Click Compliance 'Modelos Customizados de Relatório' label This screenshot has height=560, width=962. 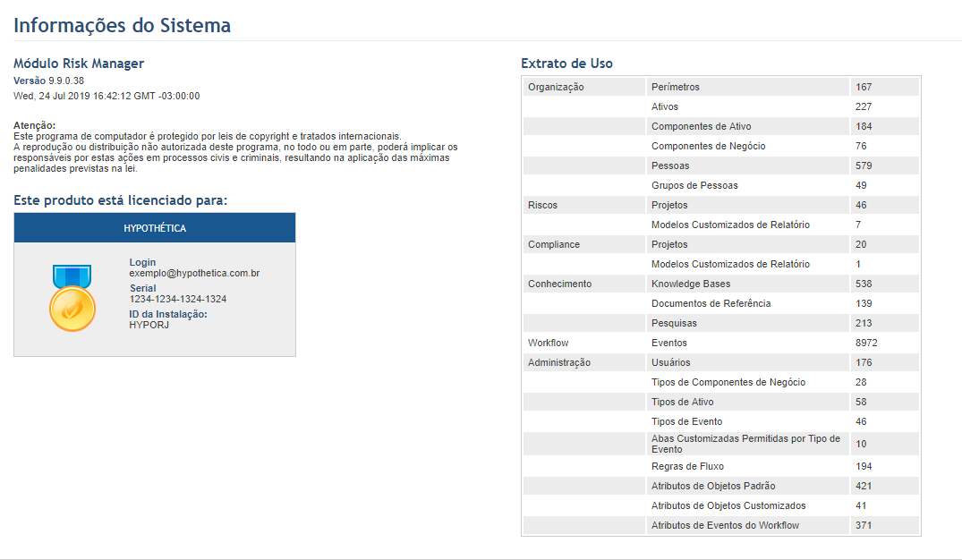(x=731, y=264)
